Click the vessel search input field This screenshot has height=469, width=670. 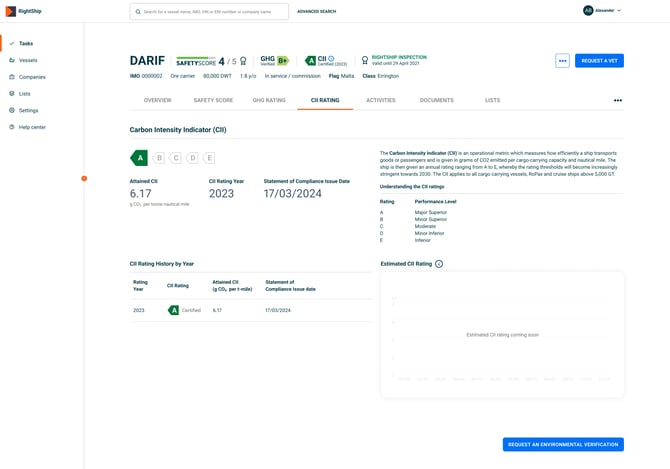tap(212, 12)
